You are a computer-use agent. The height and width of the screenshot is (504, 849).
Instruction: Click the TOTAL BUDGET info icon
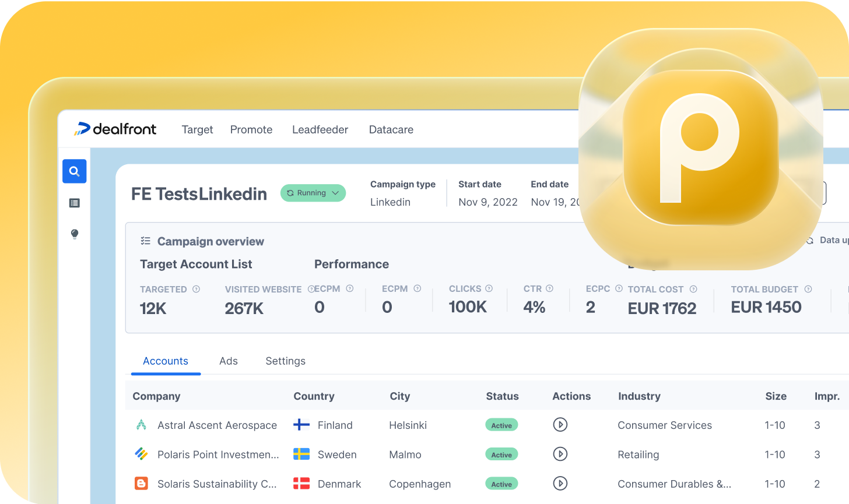pyautogui.click(x=808, y=289)
